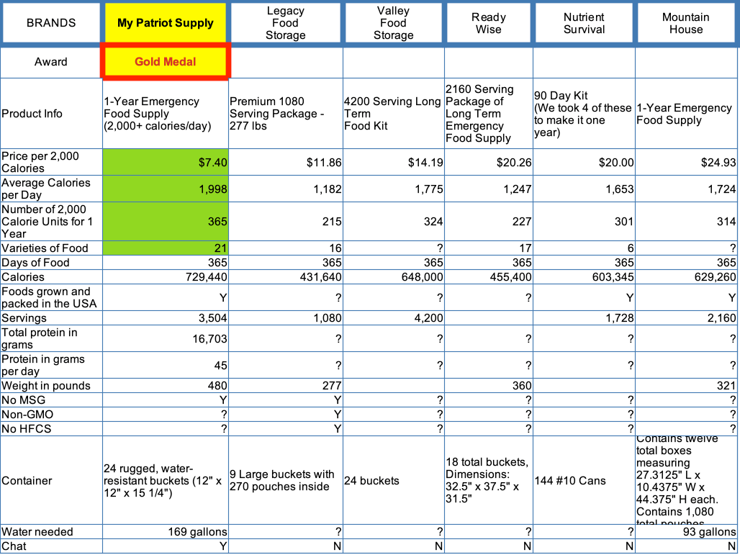740x560 pixels.
Task: Click the 1,998 average calories cell
Action: (165, 189)
